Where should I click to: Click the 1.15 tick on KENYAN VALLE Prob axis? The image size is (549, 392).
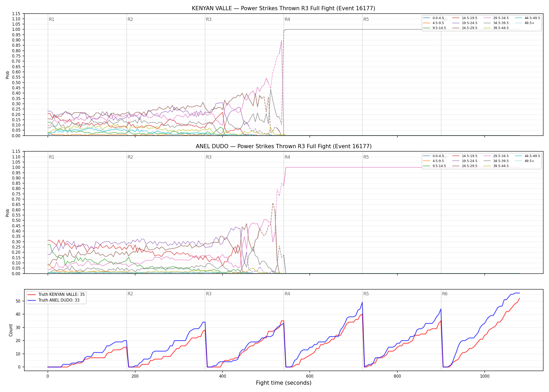(16, 14)
